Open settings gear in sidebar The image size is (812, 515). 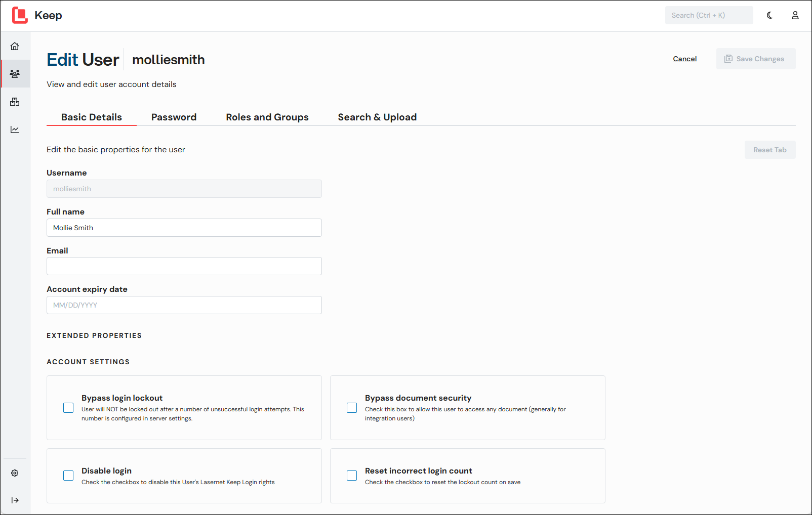(15, 473)
